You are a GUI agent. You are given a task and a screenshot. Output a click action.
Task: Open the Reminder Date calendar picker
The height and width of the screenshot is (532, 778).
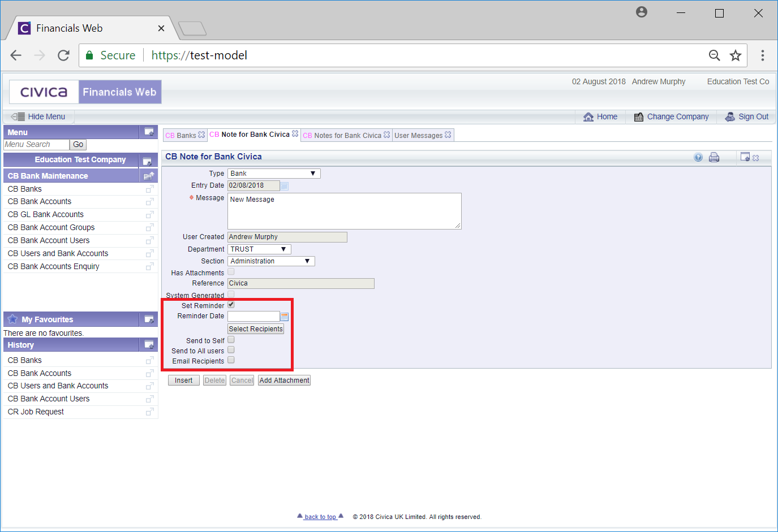(285, 317)
